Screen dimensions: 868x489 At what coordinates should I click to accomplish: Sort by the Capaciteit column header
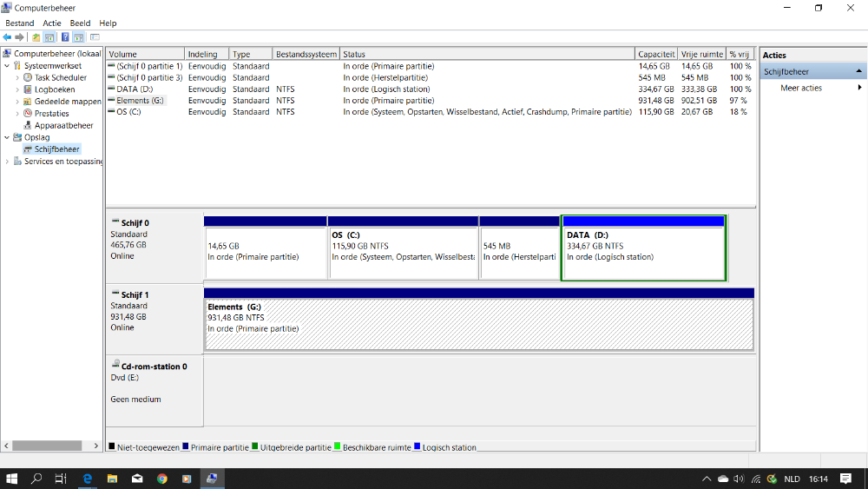[x=654, y=54]
